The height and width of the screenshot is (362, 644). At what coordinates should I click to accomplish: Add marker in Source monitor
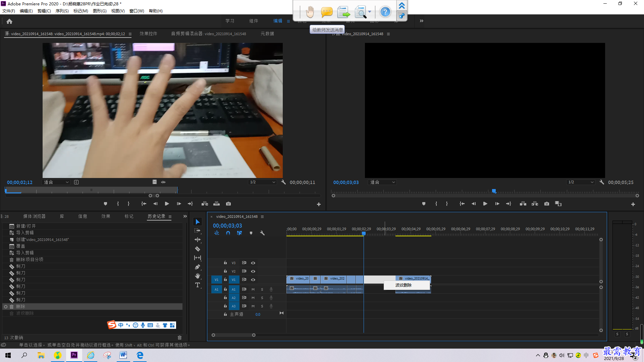point(106,204)
